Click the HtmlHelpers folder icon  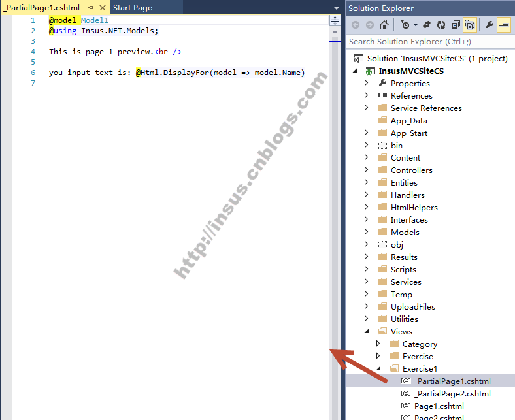(x=382, y=207)
